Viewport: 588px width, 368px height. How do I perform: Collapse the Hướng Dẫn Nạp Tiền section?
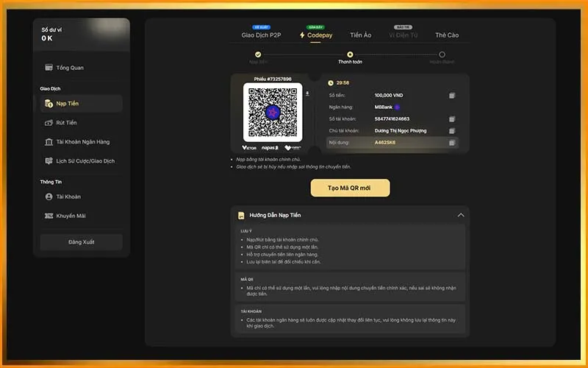461,215
